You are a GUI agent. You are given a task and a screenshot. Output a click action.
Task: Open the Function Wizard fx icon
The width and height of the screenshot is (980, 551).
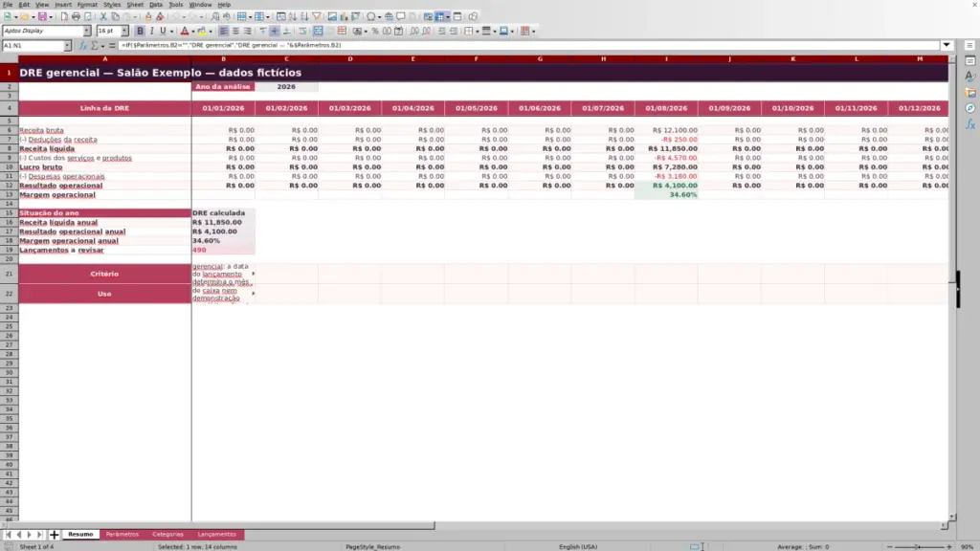point(82,46)
